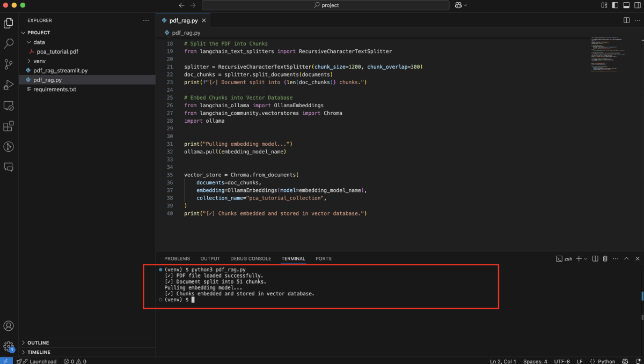Switch to the DEBUG CONSOLE tab
The width and height of the screenshot is (644, 364).
[251, 258]
